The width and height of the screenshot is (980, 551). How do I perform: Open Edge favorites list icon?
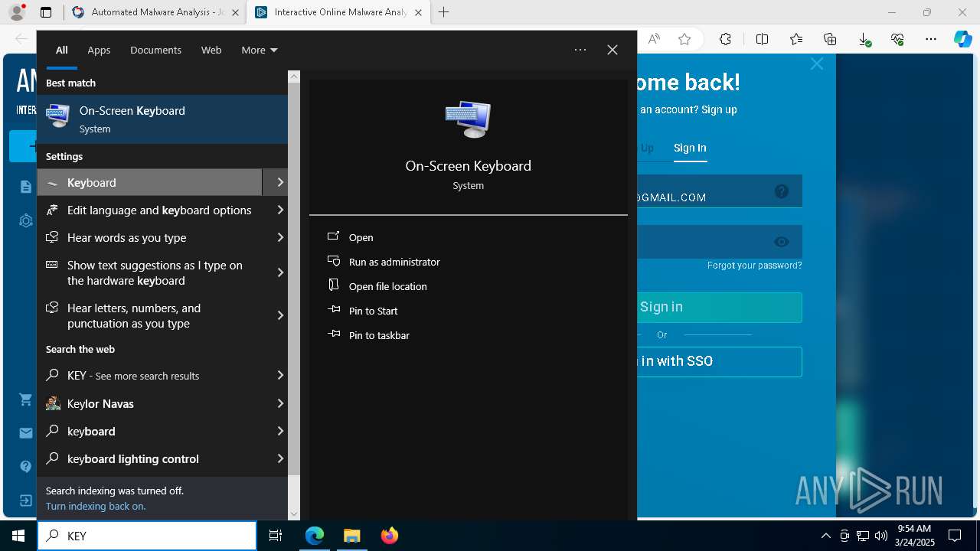796,39
